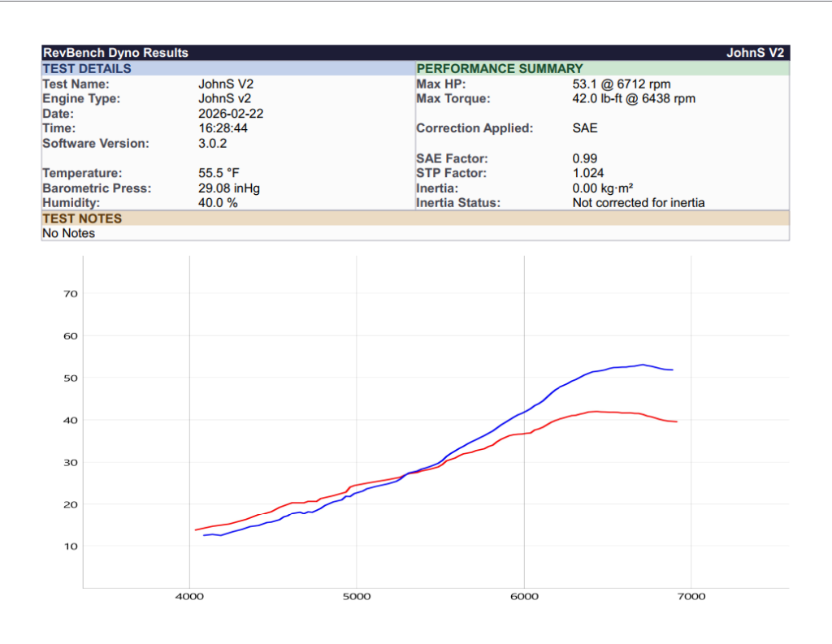Select the TEST DETAILS section header
The height and width of the screenshot is (644, 832).
[87, 69]
